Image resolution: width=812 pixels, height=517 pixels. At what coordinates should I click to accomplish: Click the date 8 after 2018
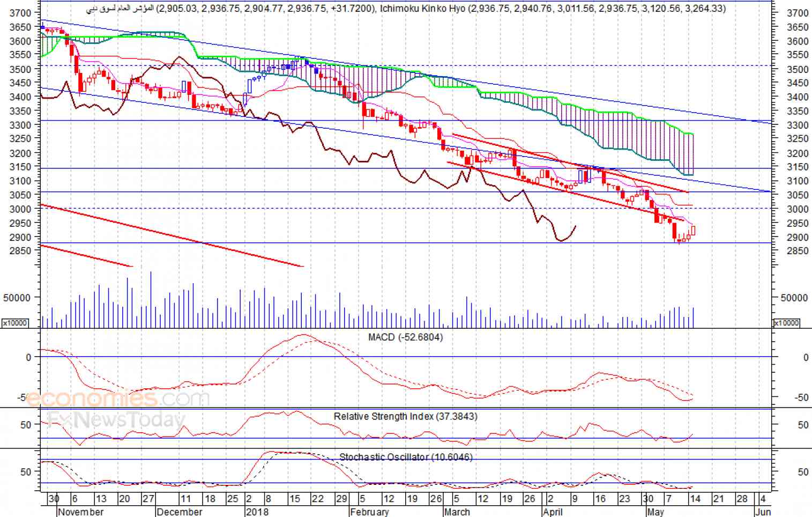pyautogui.click(x=268, y=499)
